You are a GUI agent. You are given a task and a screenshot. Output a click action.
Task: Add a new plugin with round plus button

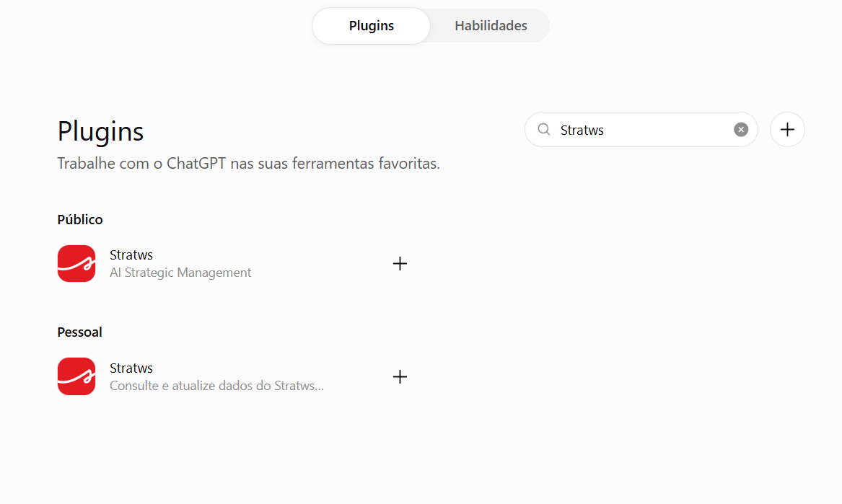click(x=787, y=129)
